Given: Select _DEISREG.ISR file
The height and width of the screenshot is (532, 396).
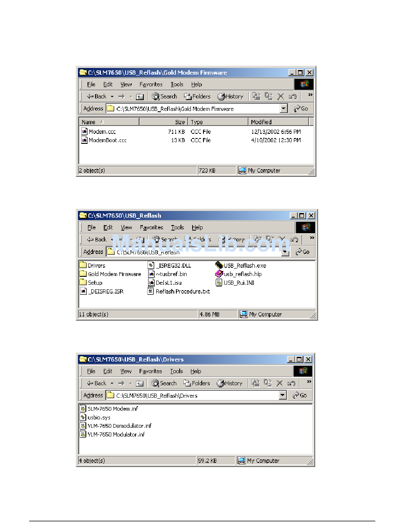Looking at the screenshot, I should pyautogui.click(x=102, y=291).
